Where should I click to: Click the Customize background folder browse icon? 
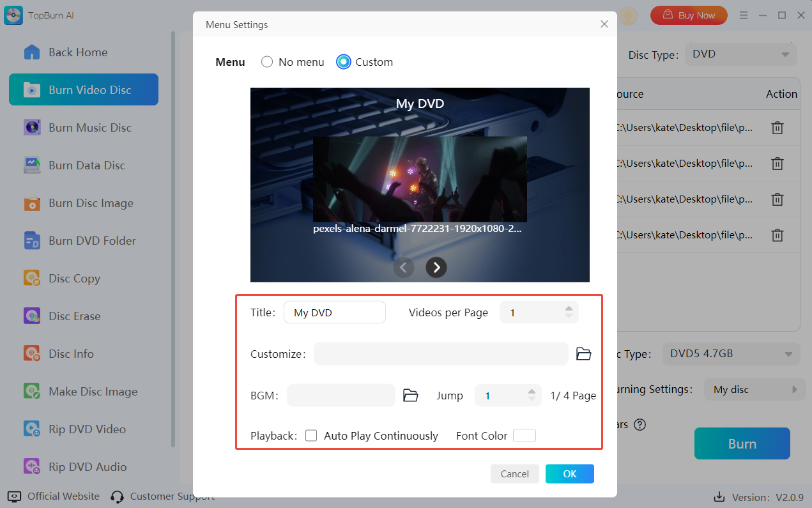point(583,354)
